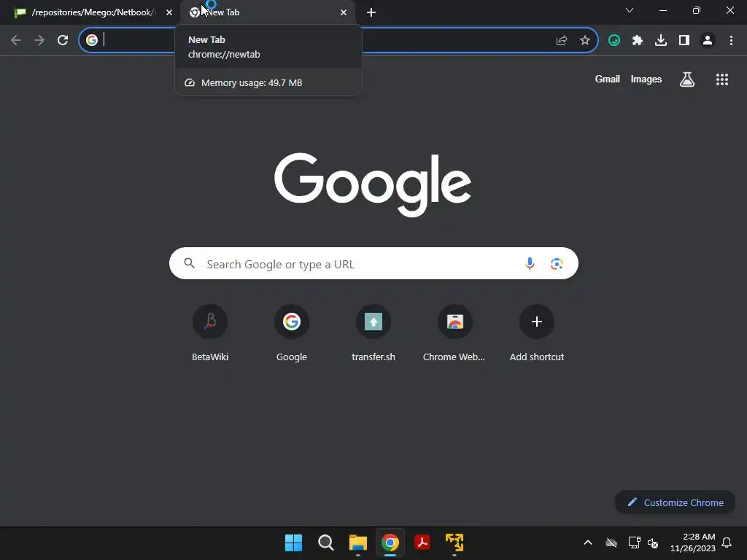Launch File Explorer from the taskbar

pos(357,542)
